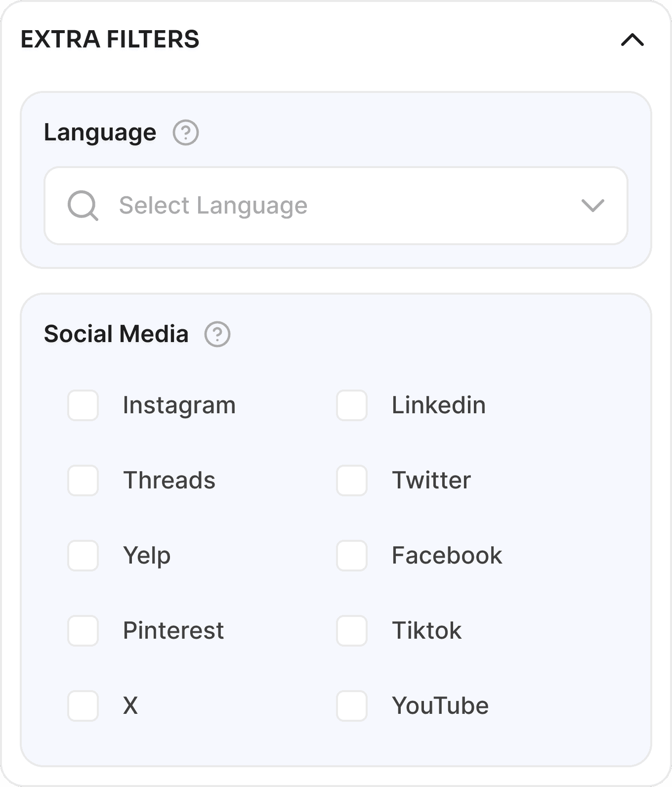Click into the Select Language search field

(336, 205)
